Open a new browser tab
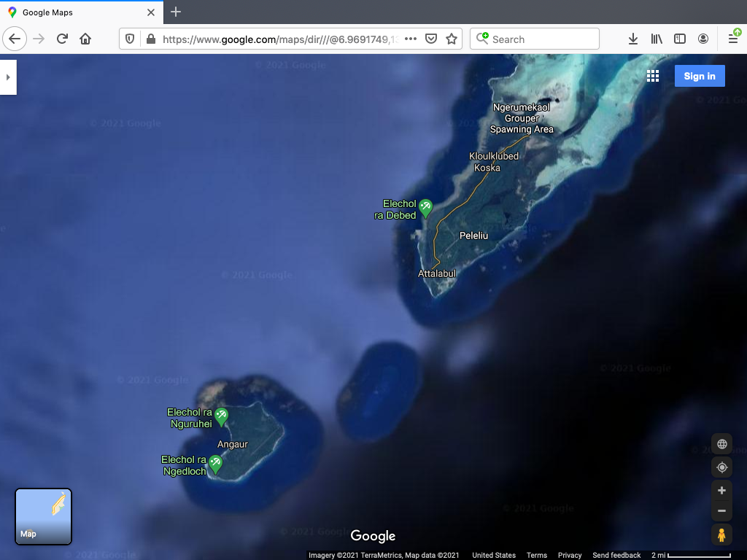 [x=176, y=12]
